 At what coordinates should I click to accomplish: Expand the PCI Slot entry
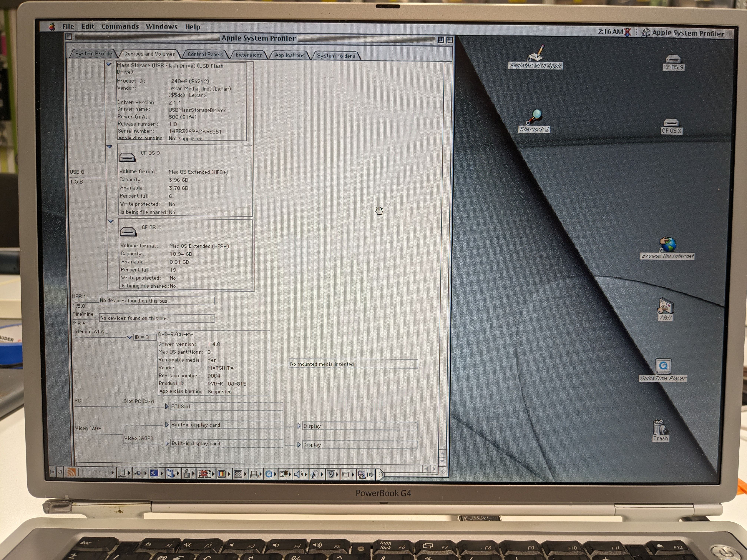pos(167,406)
